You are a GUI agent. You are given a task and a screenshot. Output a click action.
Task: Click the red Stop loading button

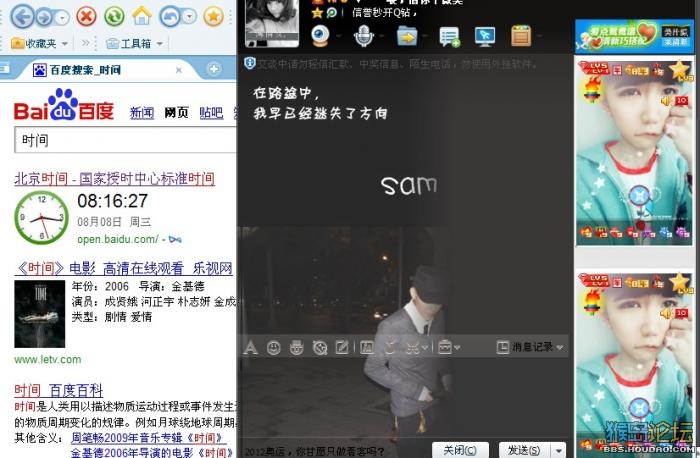click(86, 17)
